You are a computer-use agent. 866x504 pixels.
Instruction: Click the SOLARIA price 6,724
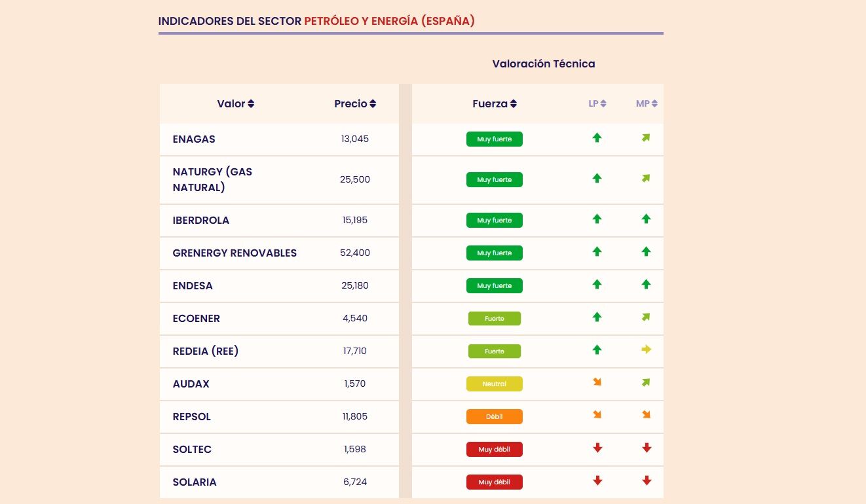pyautogui.click(x=355, y=482)
